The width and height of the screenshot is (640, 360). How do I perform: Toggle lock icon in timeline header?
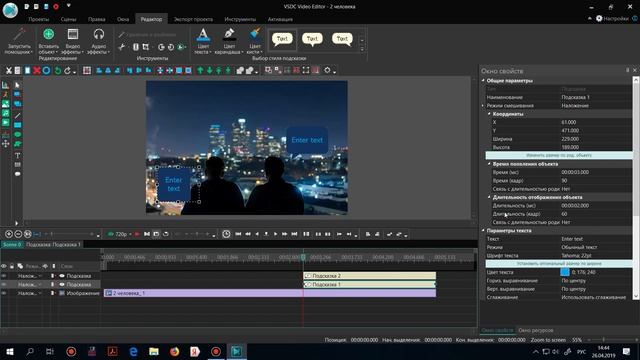pyautogui.click(x=12, y=266)
